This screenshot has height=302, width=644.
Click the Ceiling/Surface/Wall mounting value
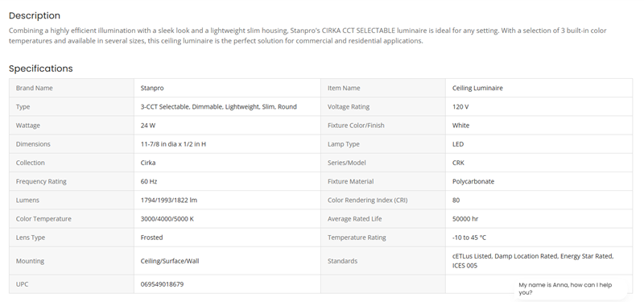tap(170, 261)
